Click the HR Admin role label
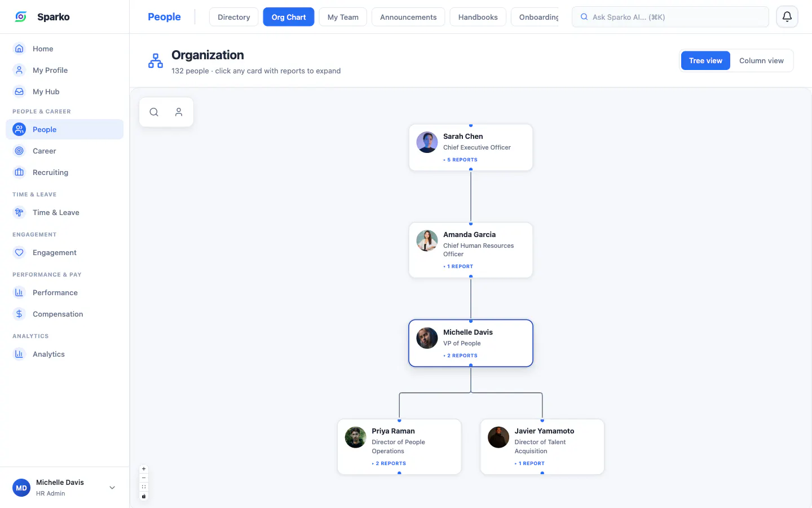This screenshot has width=812, height=508. 51,493
